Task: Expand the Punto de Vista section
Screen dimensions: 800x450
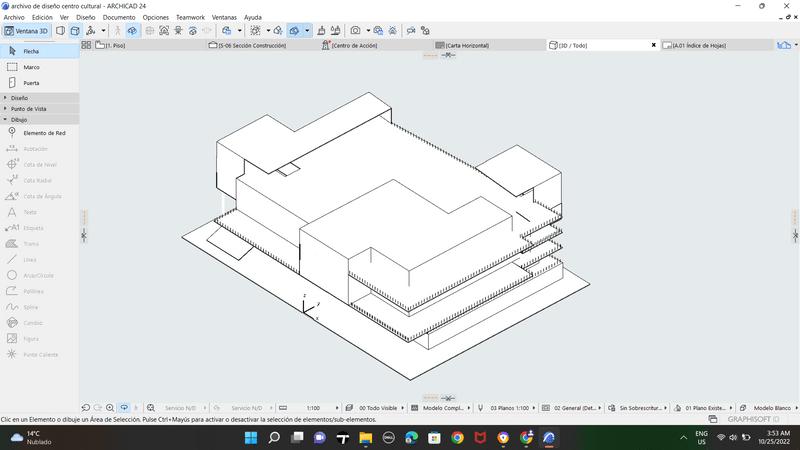Action: (28, 108)
